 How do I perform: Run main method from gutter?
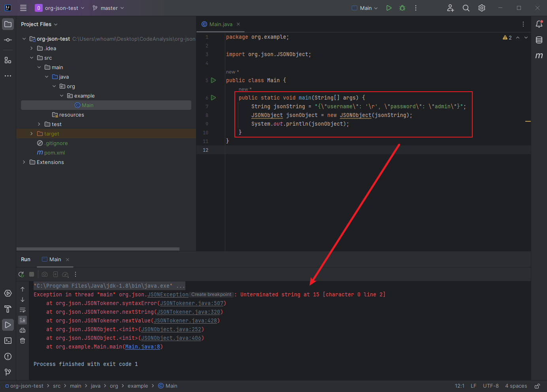click(213, 98)
